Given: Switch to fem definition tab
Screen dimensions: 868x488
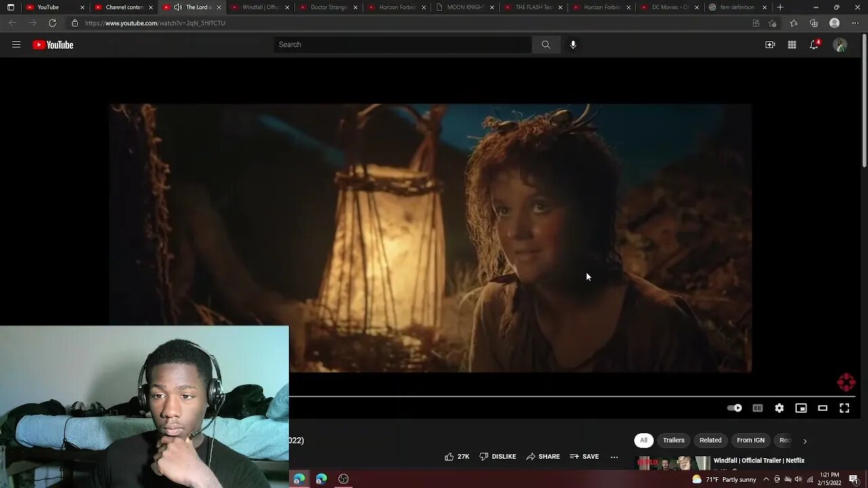Looking at the screenshot, I should pos(737,7).
